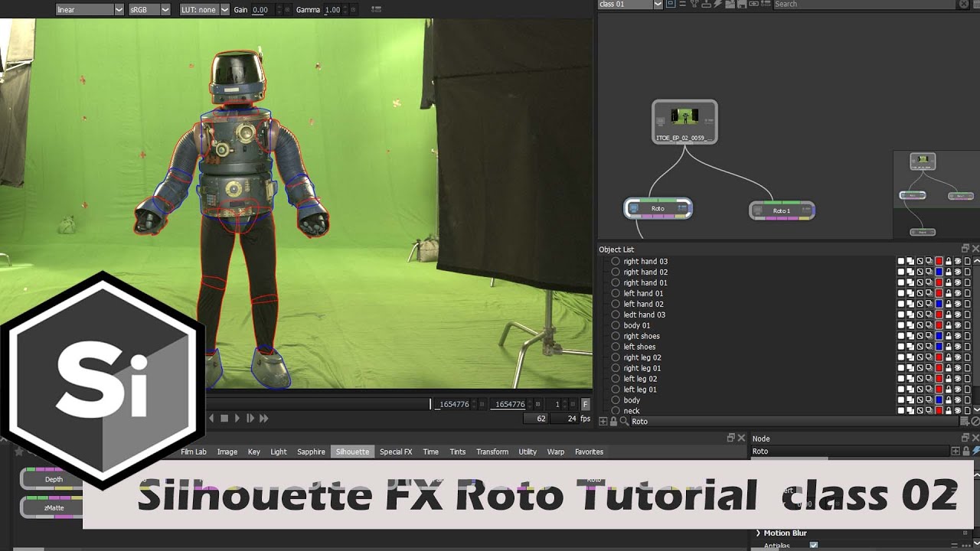The height and width of the screenshot is (551, 980).
Task: Play the clip backward
Action: point(212,418)
